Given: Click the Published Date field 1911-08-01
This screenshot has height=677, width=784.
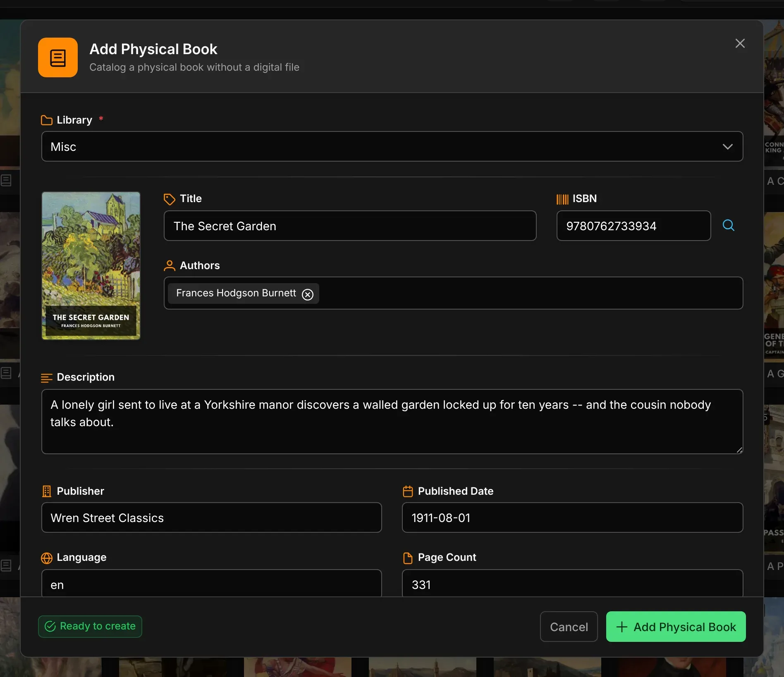Looking at the screenshot, I should 572,517.
